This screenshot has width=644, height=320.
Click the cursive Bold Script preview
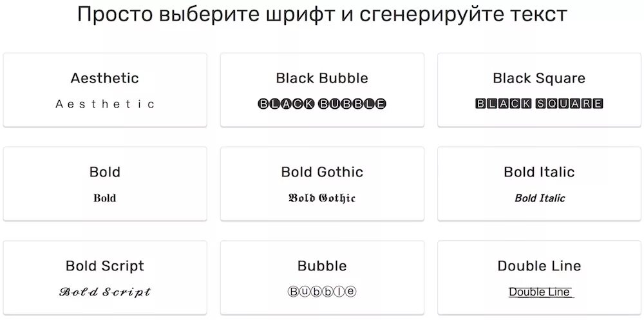pos(105,292)
